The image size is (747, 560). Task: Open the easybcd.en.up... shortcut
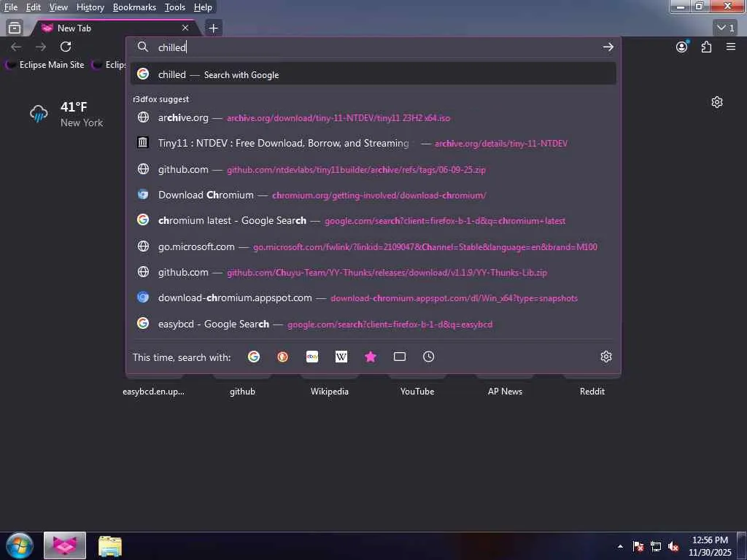(x=153, y=391)
